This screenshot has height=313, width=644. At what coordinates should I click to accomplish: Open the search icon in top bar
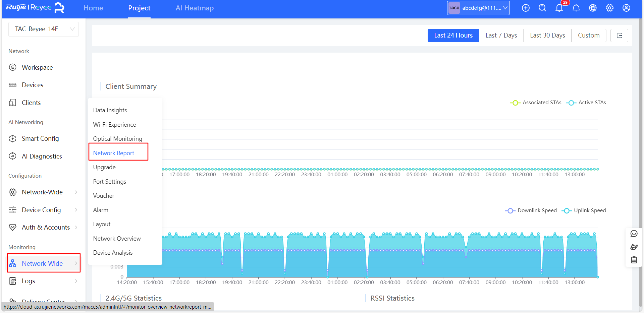click(542, 8)
